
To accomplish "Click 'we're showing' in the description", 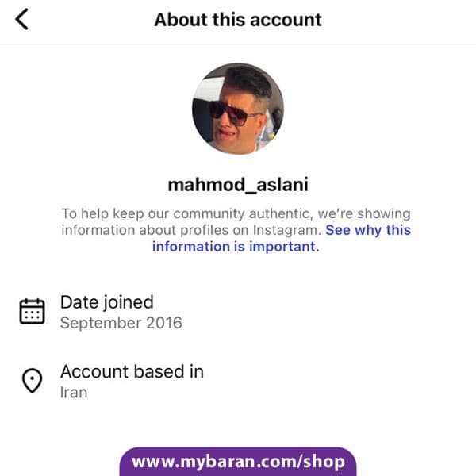I will pyautogui.click(x=364, y=213).
